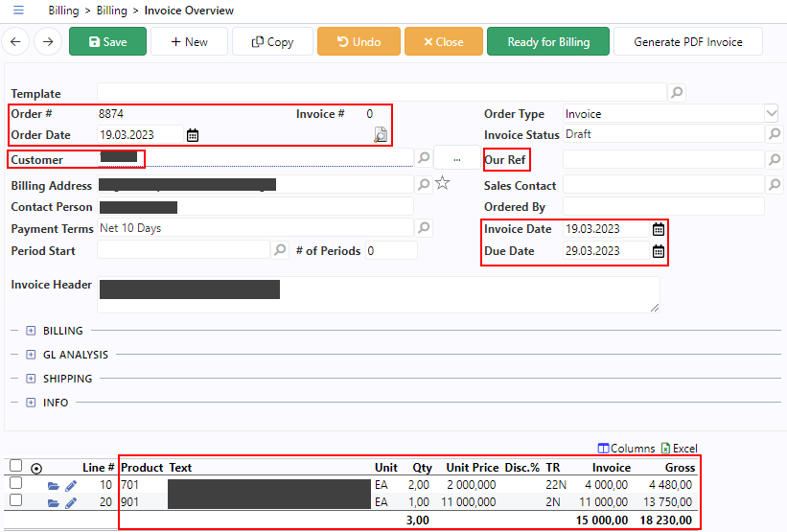Image resolution: width=787 pixels, height=532 pixels.
Task: Open the folder icon on line 20
Action: coord(54,502)
